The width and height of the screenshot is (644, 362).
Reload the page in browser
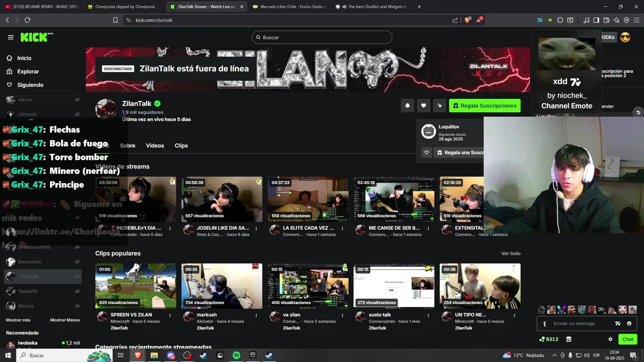[27, 20]
